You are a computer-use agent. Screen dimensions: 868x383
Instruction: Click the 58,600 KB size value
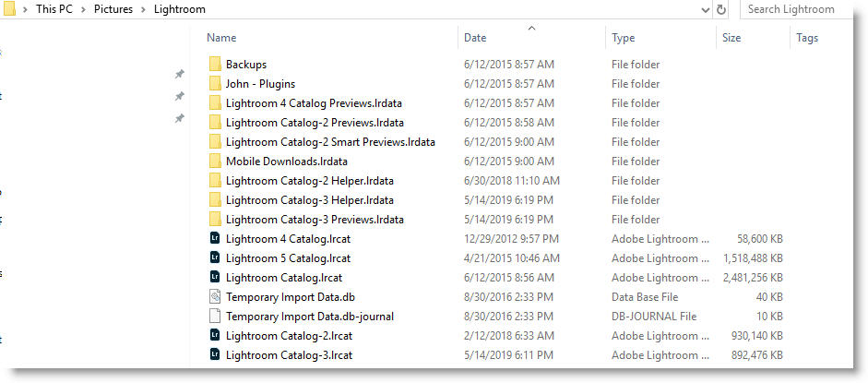[760, 238]
